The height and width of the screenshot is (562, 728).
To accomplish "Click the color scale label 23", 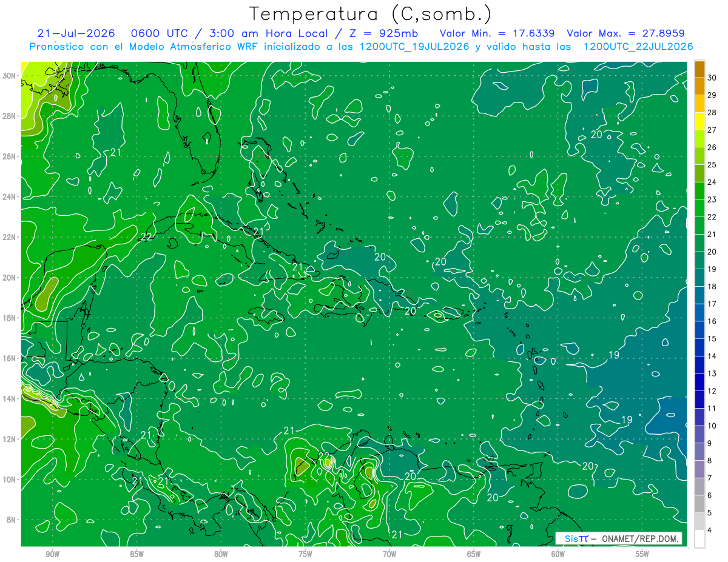I will [712, 199].
